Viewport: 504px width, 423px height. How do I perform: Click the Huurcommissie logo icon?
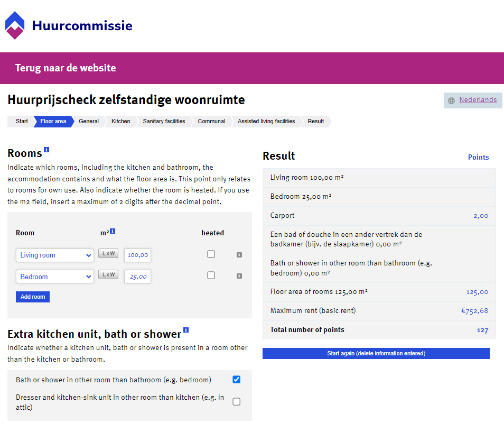click(x=15, y=25)
